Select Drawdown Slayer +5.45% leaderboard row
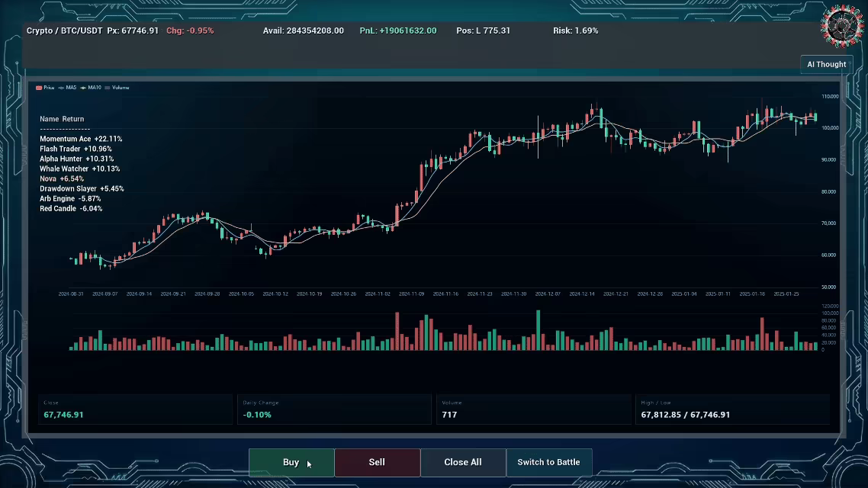This screenshot has width=868, height=488. coord(82,188)
